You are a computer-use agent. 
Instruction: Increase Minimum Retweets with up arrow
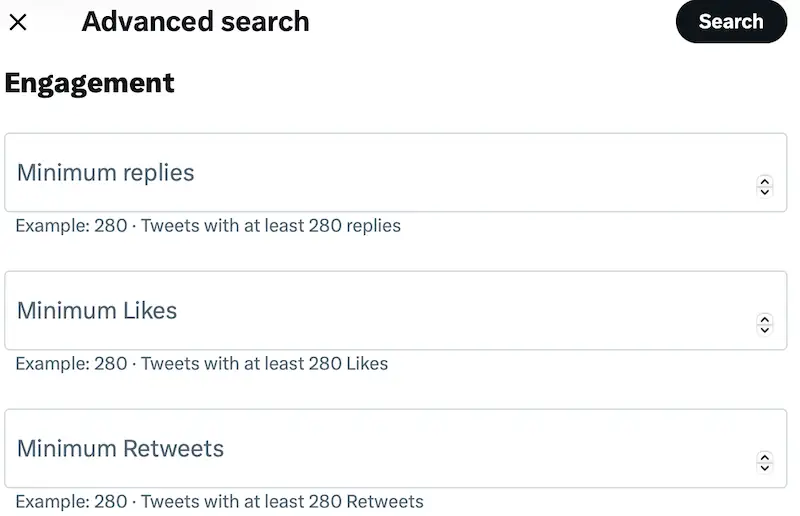pos(765,457)
